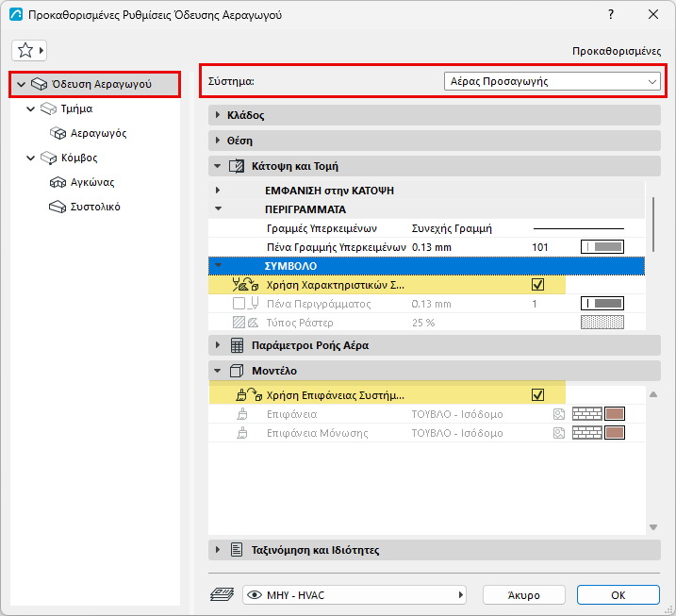Screen dimensions: 676x616
Task: Click the pen number 101 value
Action: (540, 247)
